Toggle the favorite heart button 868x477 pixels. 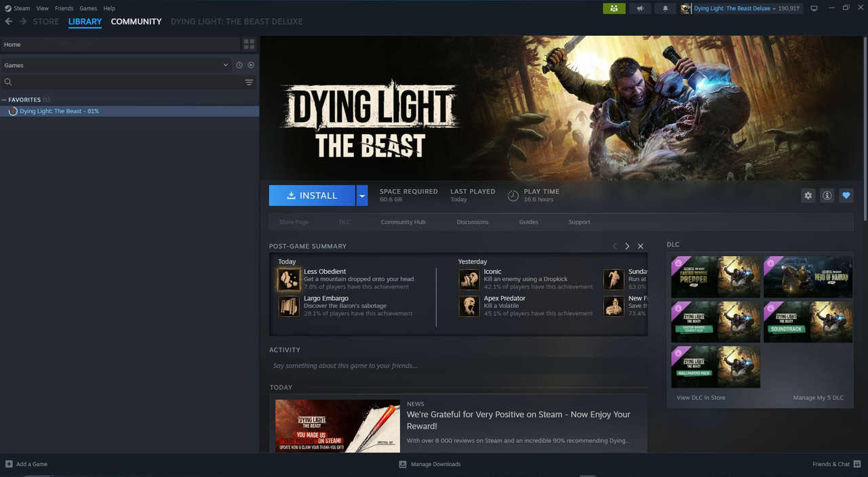[846, 195]
